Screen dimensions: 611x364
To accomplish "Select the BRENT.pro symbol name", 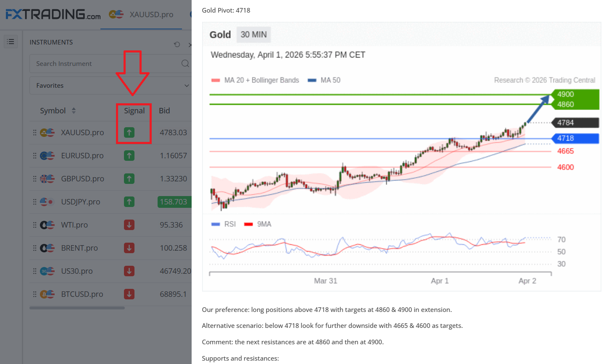I will (79, 248).
